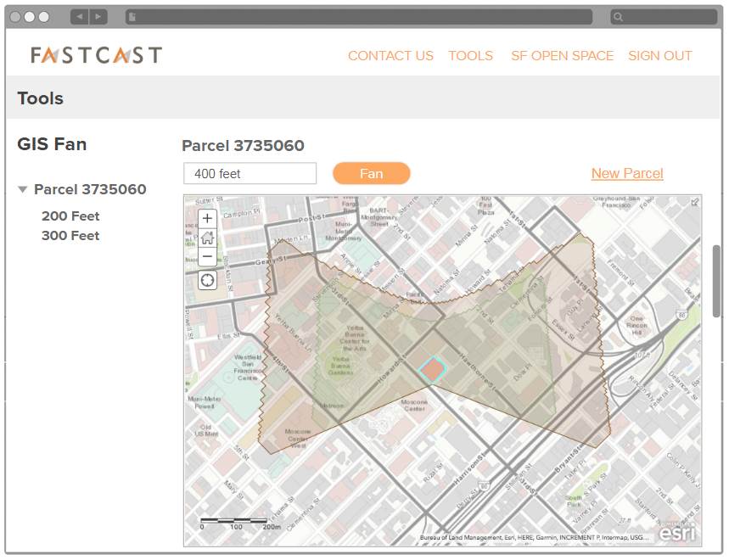Go to SF Open Space

(562, 56)
